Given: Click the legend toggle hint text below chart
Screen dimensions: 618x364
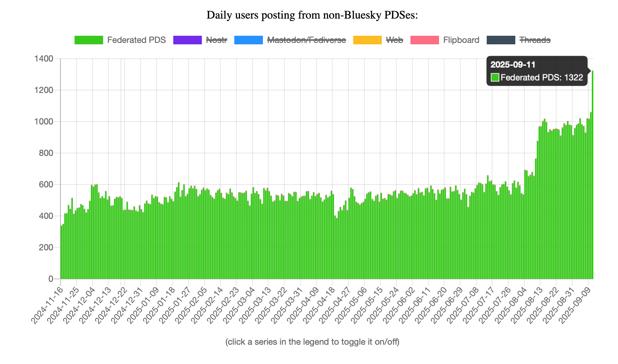Looking at the screenshot, I should click(x=312, y=342).
